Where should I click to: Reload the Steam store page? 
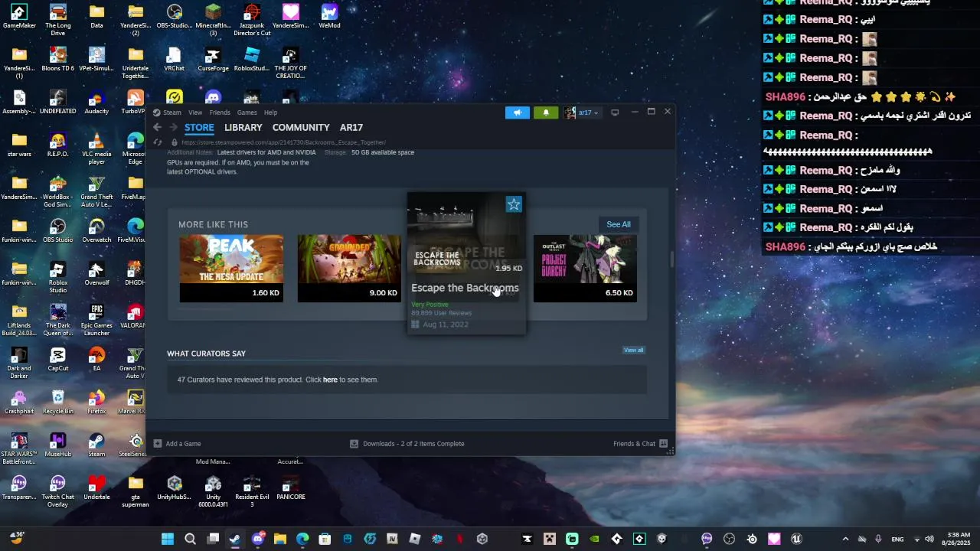(x=158, y=142)
